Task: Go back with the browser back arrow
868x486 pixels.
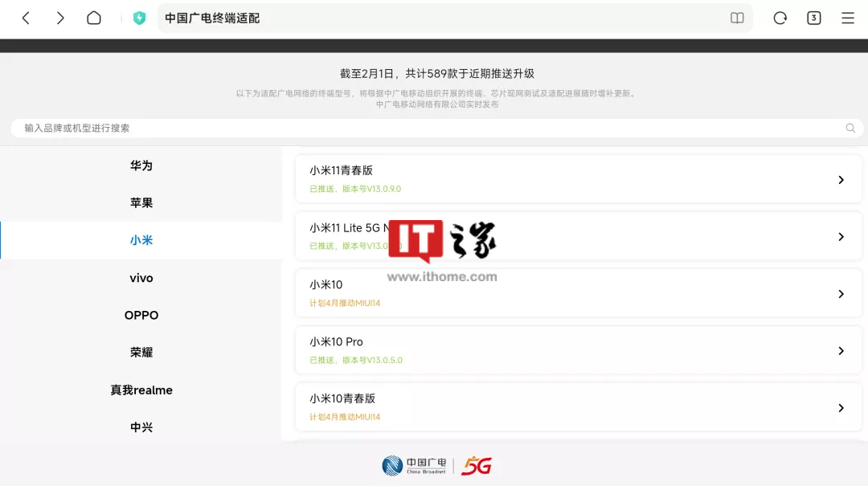Action: point(26,18)
